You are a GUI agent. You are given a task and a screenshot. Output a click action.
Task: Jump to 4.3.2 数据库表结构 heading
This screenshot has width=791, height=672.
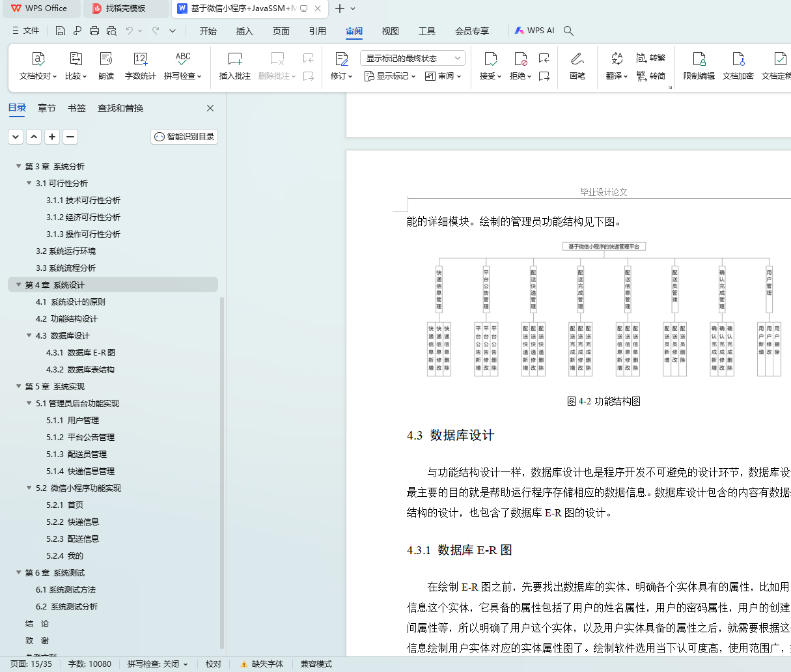pyautogui.click(x=80, y=369)
